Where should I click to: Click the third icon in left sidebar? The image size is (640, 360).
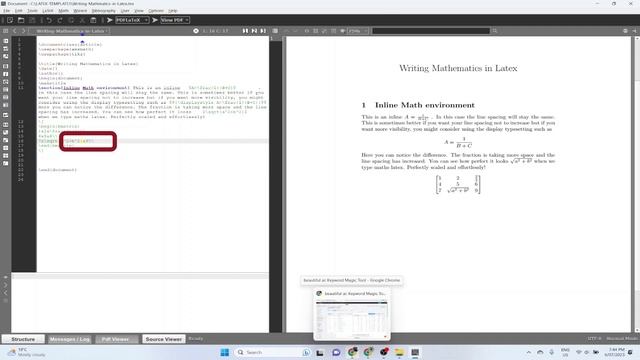pos(6,57)
